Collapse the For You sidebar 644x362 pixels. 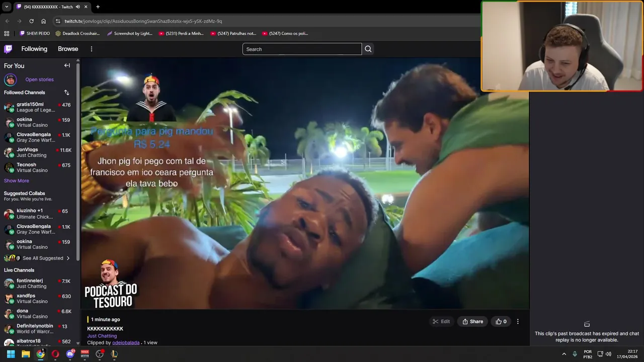[67, 65]
